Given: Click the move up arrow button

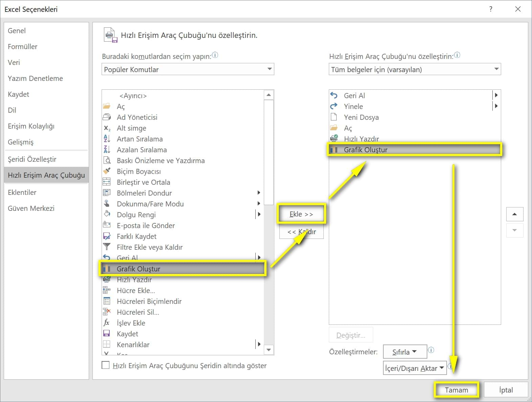Looking at the screenshot, I should tap(515, 214).
